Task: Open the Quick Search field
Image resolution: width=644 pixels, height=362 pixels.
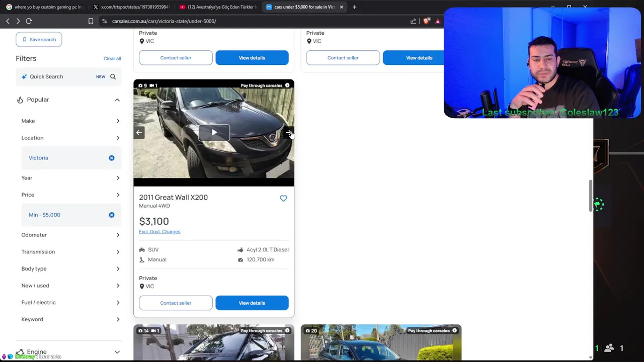Action: (x=68, y=77)
